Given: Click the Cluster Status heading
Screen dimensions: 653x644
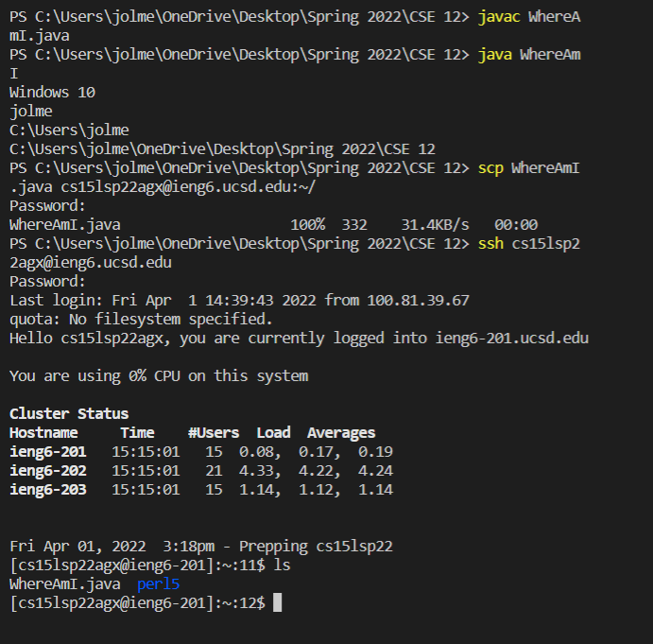Looking at the screenshot, I should coord(69,413).
